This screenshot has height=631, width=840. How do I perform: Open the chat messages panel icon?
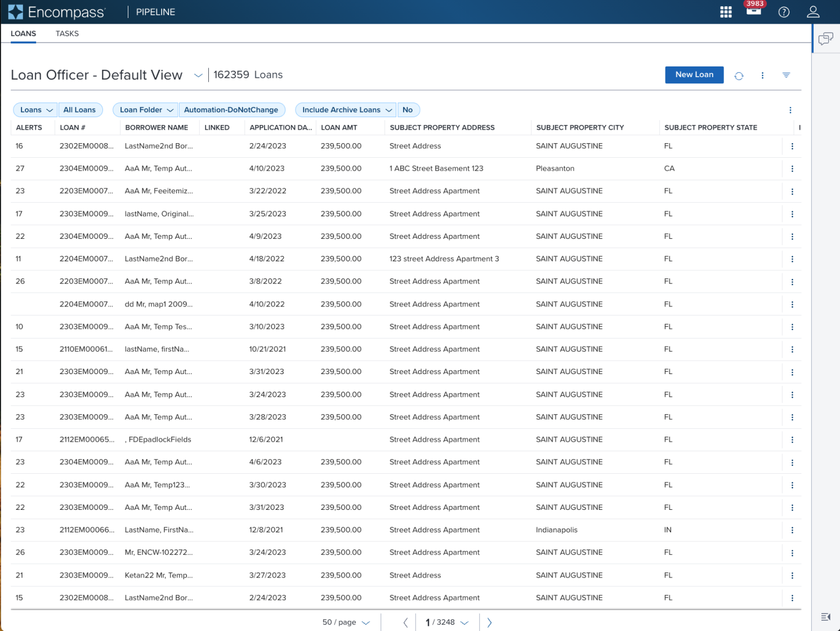point(825,39)
